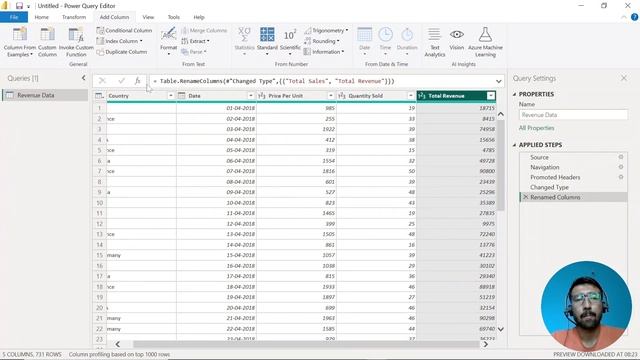Open the Extract dropdown

pyautogui.click(x=195, y=41)
